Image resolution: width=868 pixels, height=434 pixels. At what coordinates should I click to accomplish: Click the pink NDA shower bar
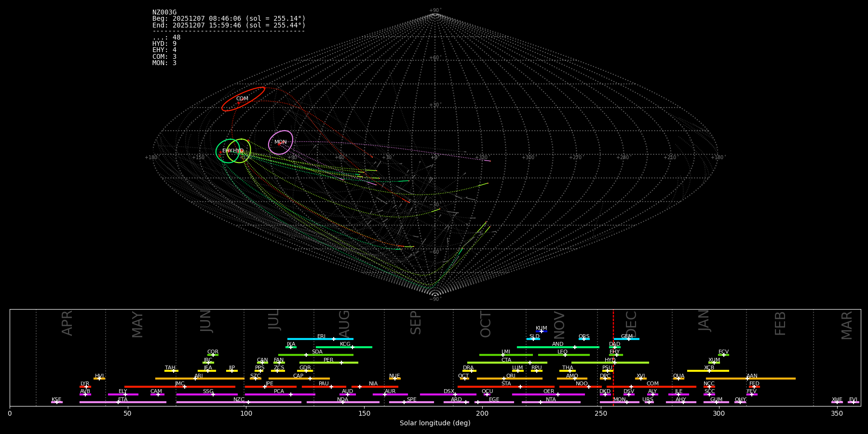click(x=343, y=402)
